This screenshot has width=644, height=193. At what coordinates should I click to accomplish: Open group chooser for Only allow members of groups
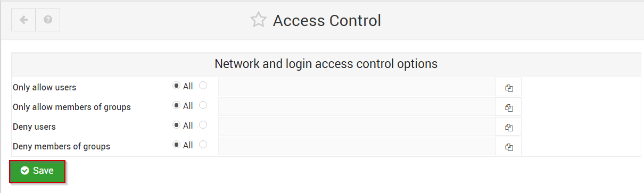[x=508, y=107]
